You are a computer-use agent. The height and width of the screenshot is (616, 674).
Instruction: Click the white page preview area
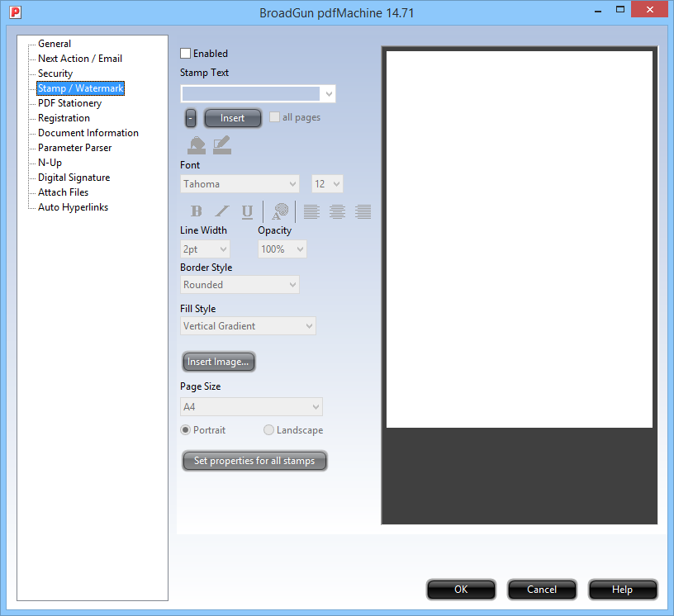pos(520,239)
